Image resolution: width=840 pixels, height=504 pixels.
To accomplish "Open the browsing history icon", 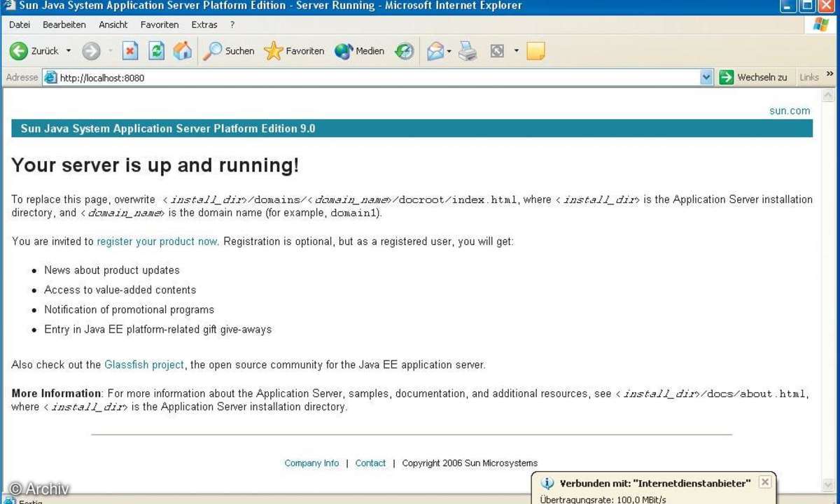I will point(405,51).
